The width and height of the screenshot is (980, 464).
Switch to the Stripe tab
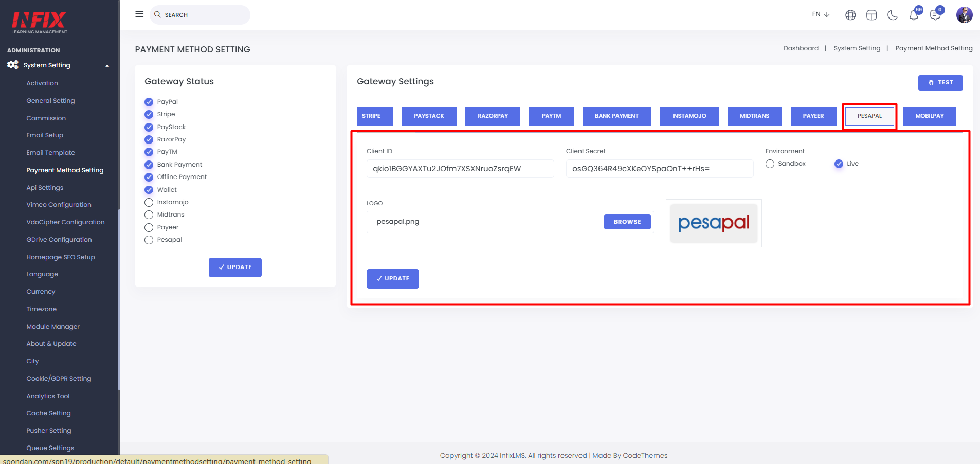[375, 116]
